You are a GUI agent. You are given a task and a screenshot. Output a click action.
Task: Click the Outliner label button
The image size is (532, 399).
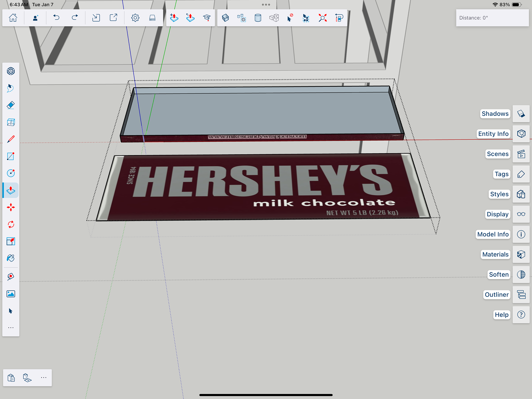[497, 295]
